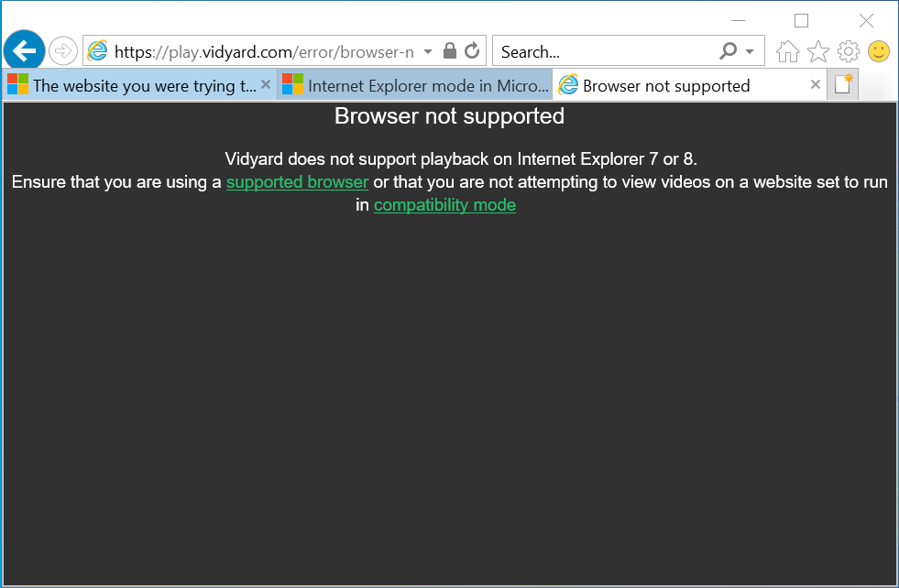The image size is (899, 588).
Task: Open a new tab with new-tab button
Action: click(843, 85)
